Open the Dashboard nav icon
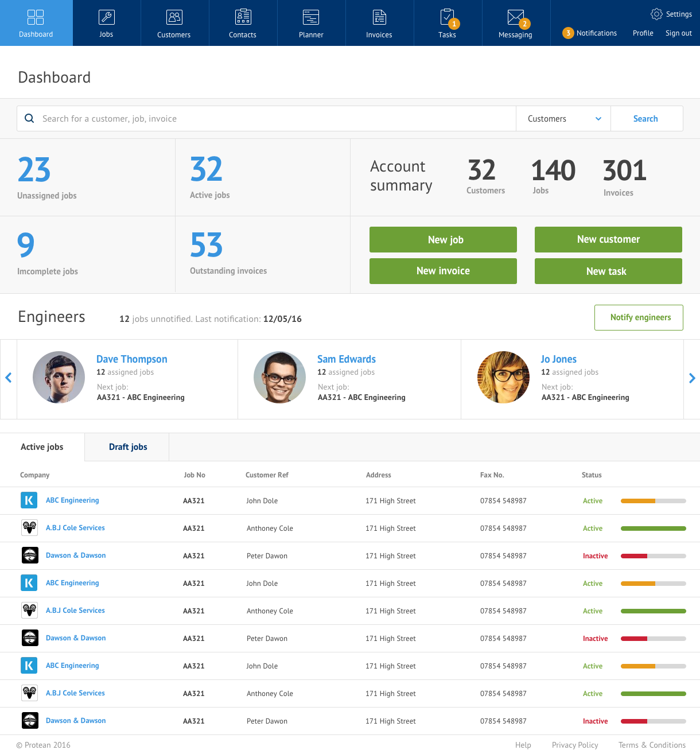 tap(36, 17)
